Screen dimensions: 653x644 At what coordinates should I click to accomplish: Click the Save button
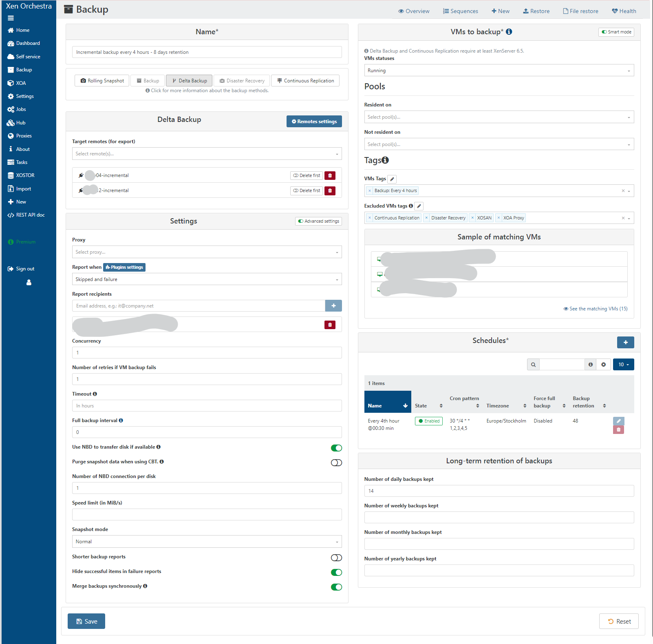tap(86, 621)
